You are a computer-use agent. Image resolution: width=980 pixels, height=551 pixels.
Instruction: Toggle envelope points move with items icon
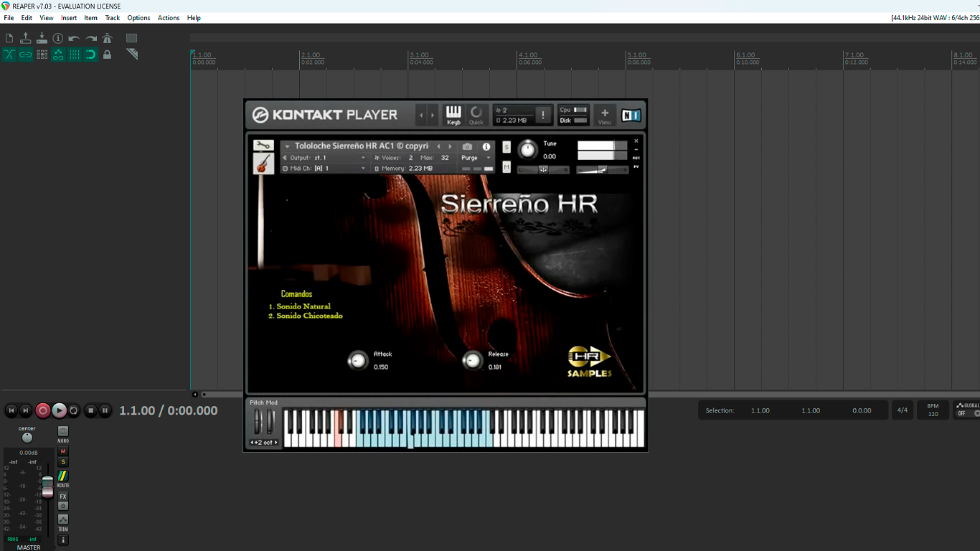coord(58,55)
